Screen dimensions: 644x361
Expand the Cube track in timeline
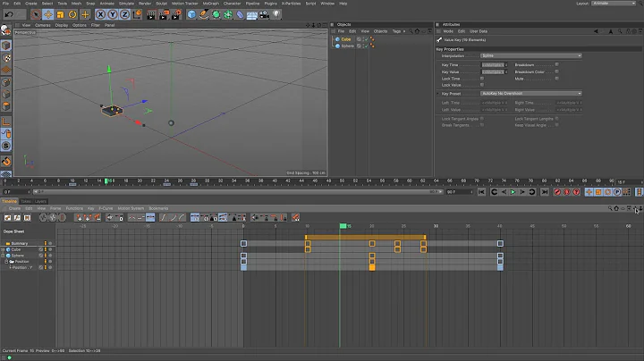point(3,249)
